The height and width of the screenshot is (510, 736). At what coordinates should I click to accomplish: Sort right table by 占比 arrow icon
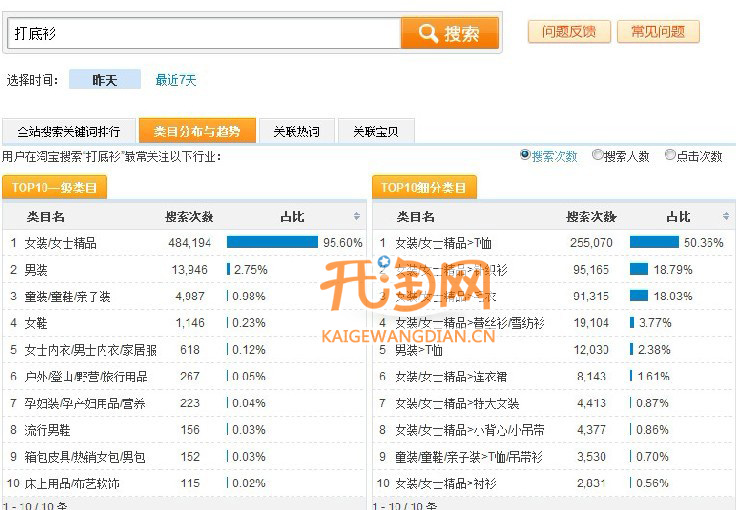click(727, 217)
